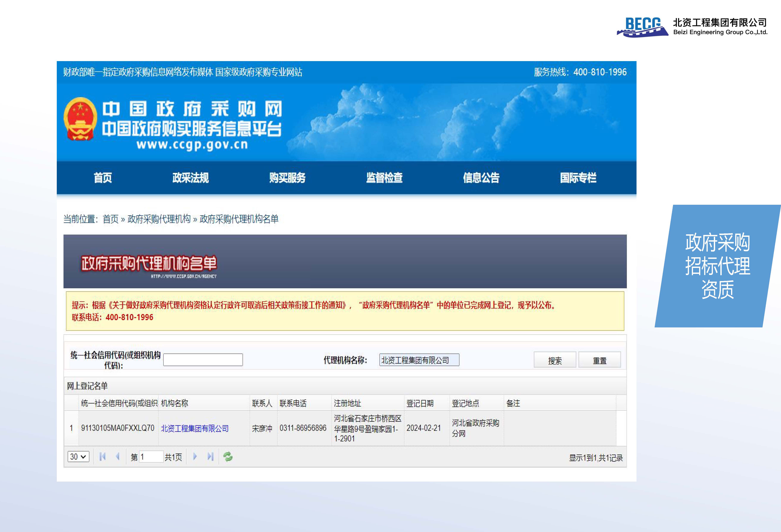Go to next page arrow
This screenshot has width=781, height=532.
click(195, 456)
